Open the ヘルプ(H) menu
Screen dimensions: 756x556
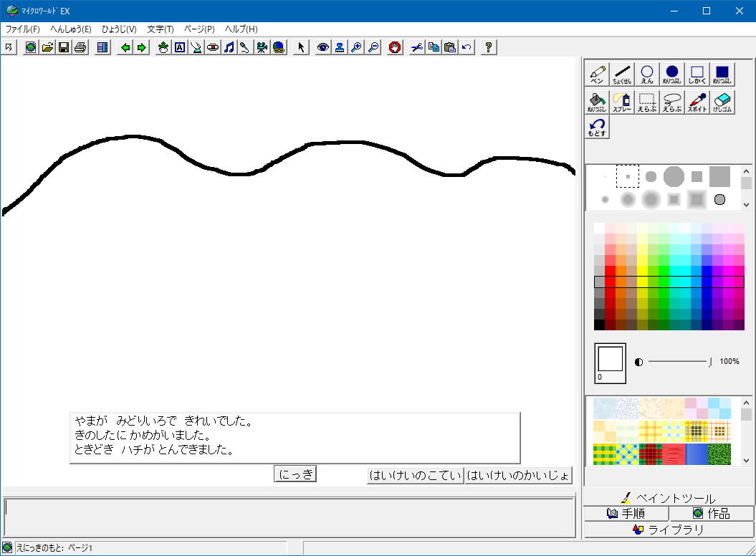(241, 29)
